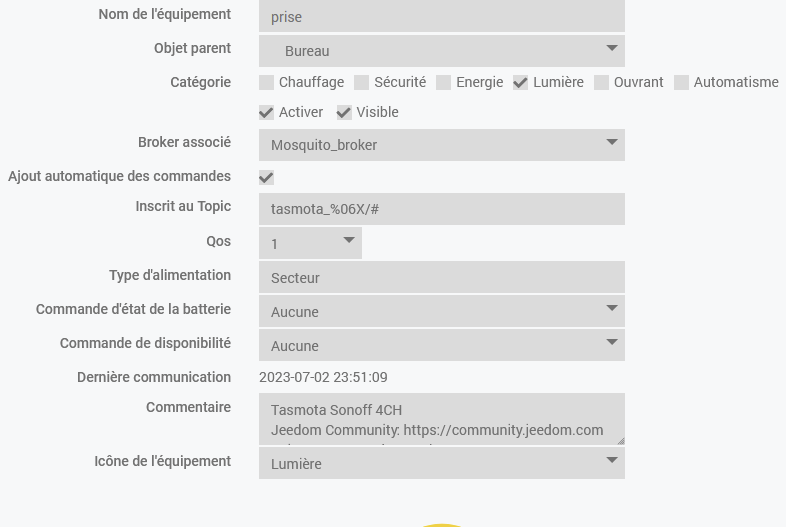Screen dimensions: 786x527
Task: Click the Type d'alimentation field
Action: (441, 277)
